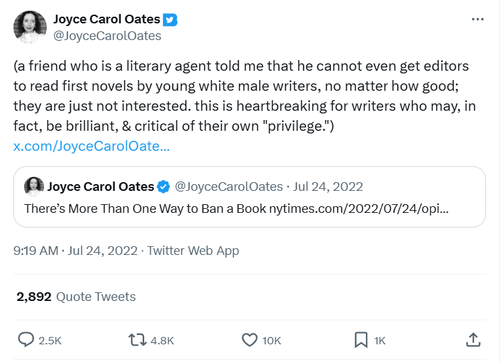Like the tweet with the heart icon
Image resolution: width=500 pixels, height=363 pixels.
249,340
